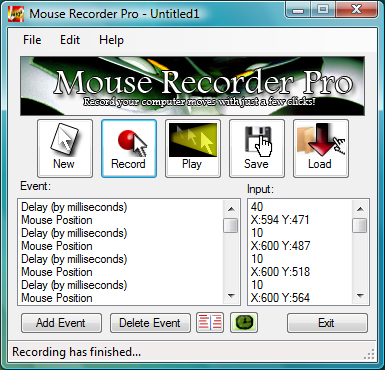Image resolution: width=385 pixels, height=370 pixels.
Task: Click 'Recording has finished...' status text
Action: pos(76,352)
